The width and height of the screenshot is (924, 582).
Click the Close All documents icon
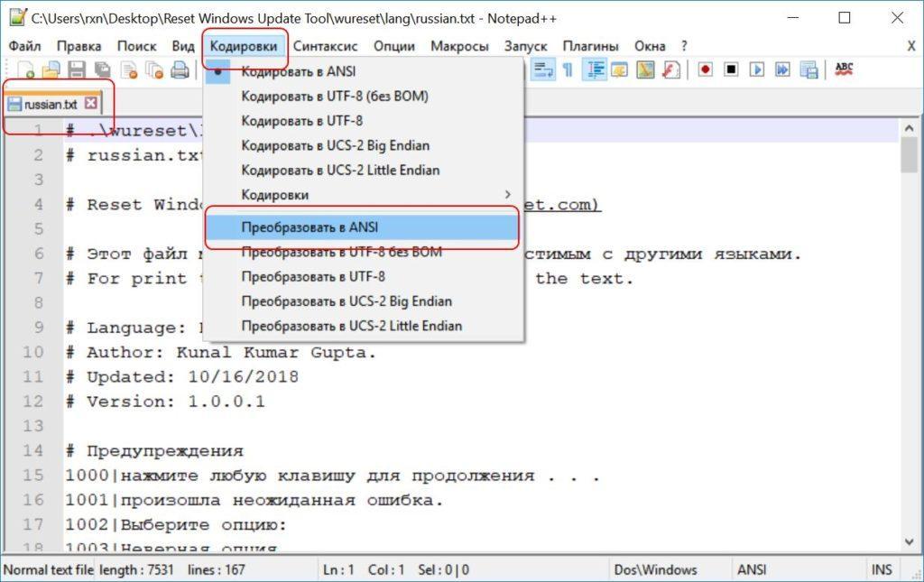pyautogui.click(x=154, y=70)
